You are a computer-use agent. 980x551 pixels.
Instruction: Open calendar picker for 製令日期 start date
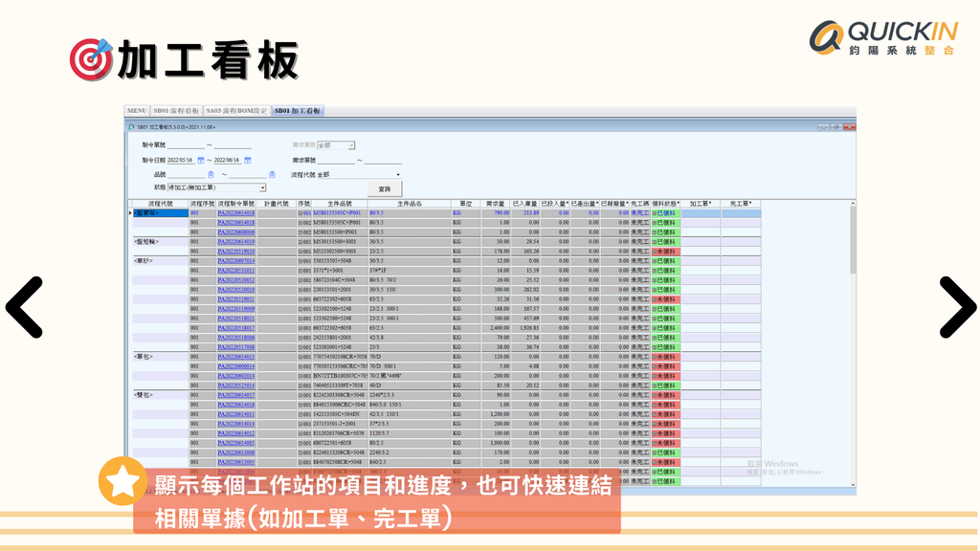(201, 160)
